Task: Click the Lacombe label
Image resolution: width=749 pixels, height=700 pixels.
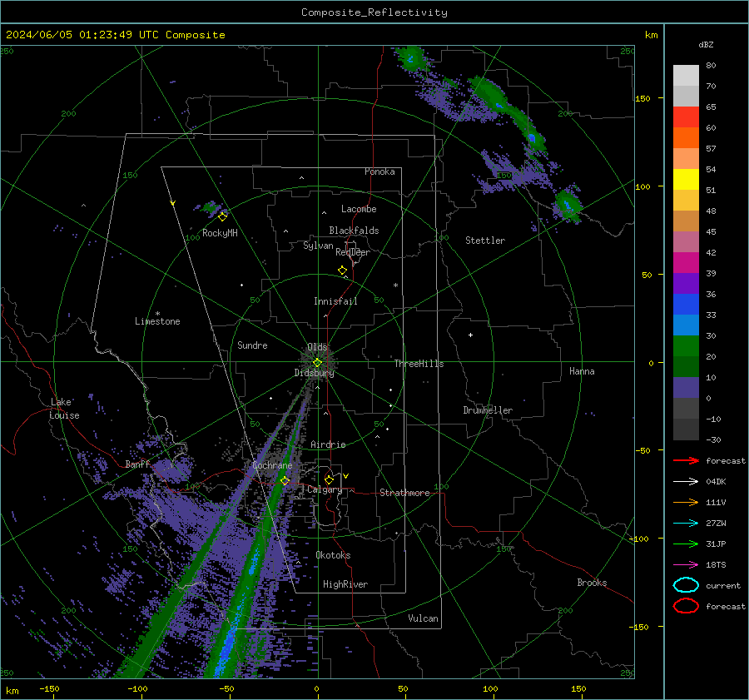Action: [x=359, y=209]
